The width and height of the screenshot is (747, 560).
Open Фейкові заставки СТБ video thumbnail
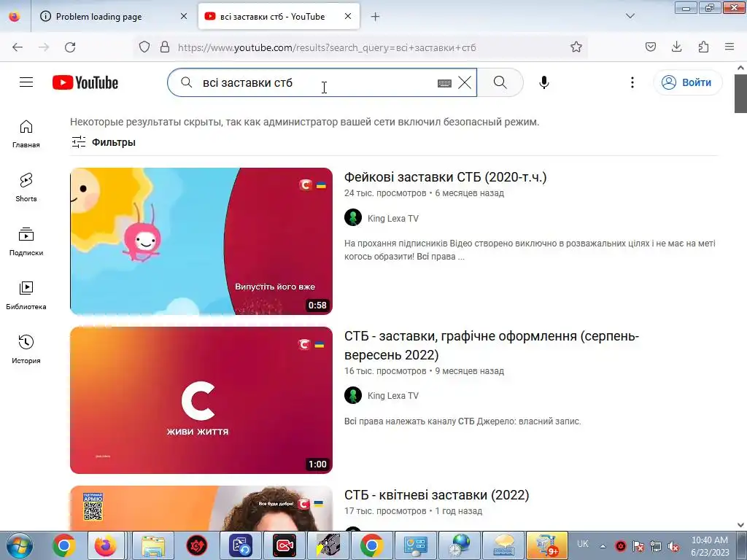[x=201, y=241]
